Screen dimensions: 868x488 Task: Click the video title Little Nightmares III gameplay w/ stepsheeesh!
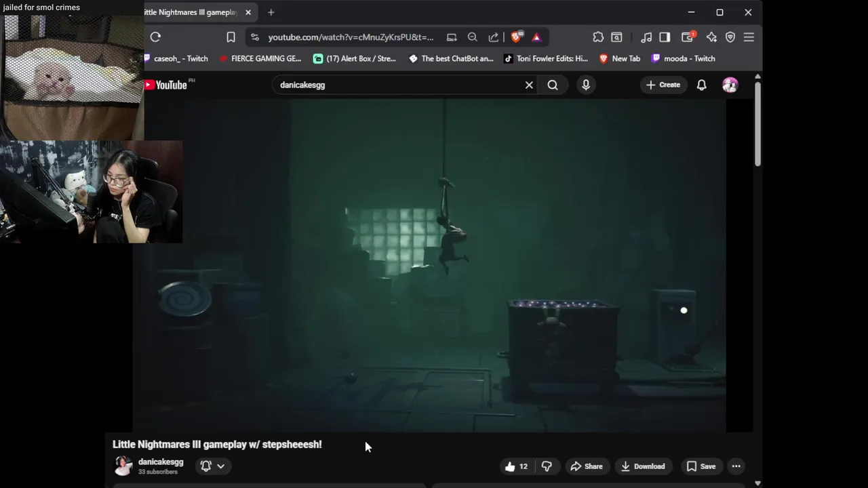coord(217,445)
